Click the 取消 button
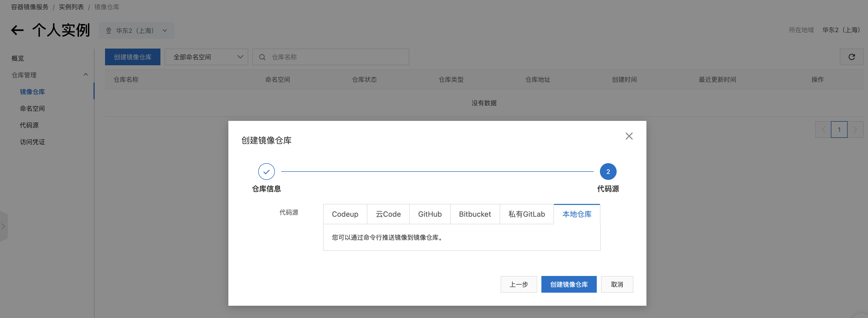868x318 pixels. click(617, 285)
